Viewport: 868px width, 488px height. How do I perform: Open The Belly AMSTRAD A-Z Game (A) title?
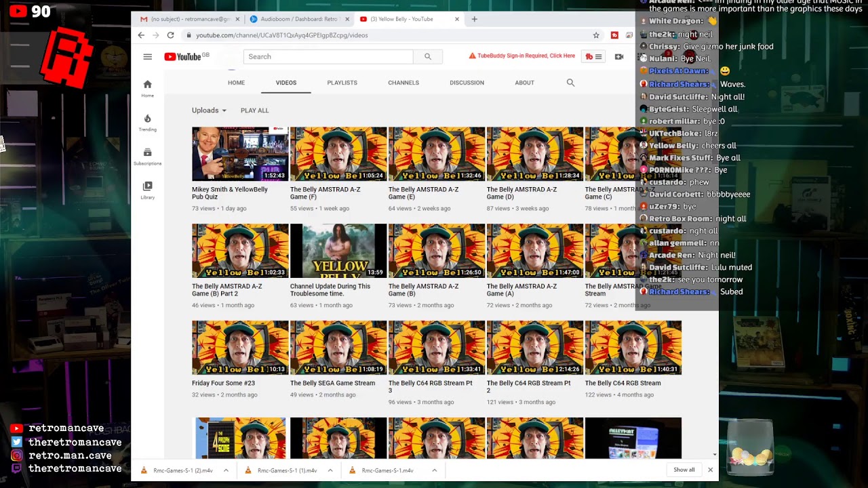point(521,289)
